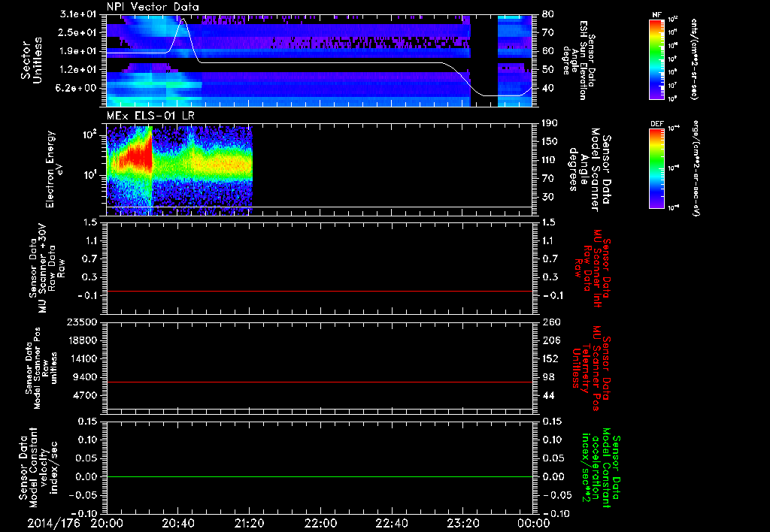
Task: Click the "Sector Unitless" axis label
Action: [30, 60]
